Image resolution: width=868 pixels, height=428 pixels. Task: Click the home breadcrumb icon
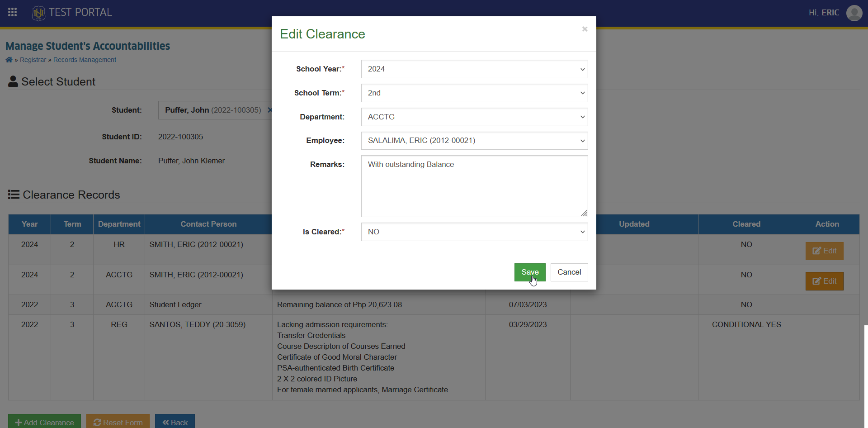pyautogui.click(x=9, y=60)
